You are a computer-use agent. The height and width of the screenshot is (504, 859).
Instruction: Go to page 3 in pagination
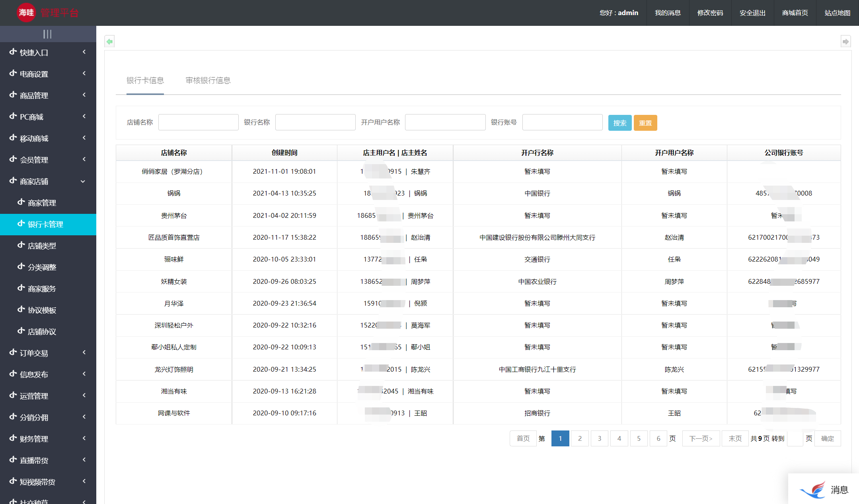pos(599,438)
